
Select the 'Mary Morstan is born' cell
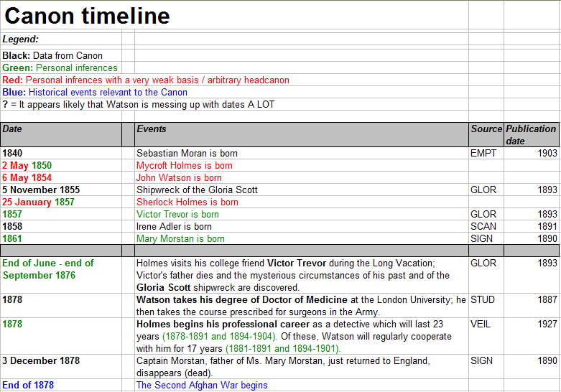[180, 238]
